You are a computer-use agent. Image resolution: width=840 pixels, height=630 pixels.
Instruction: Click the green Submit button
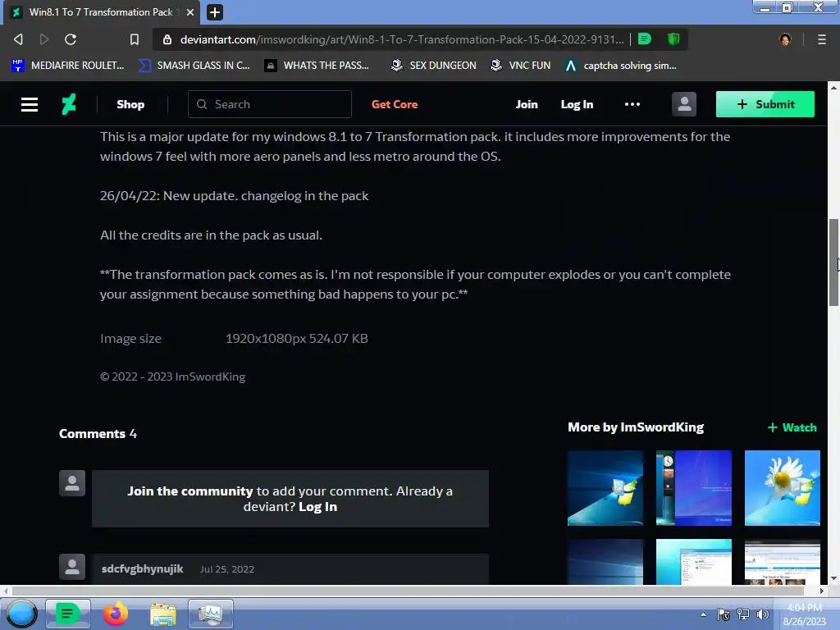coord(765,104)
